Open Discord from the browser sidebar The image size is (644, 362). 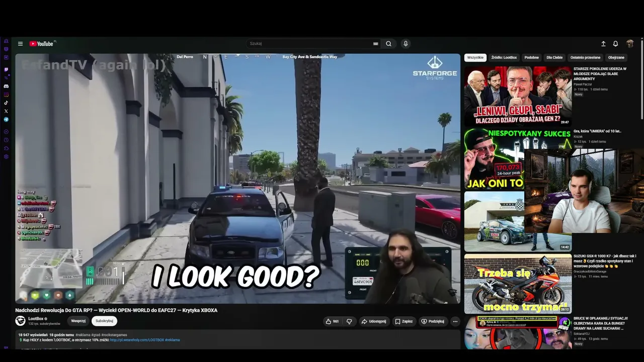pos(6,86)
